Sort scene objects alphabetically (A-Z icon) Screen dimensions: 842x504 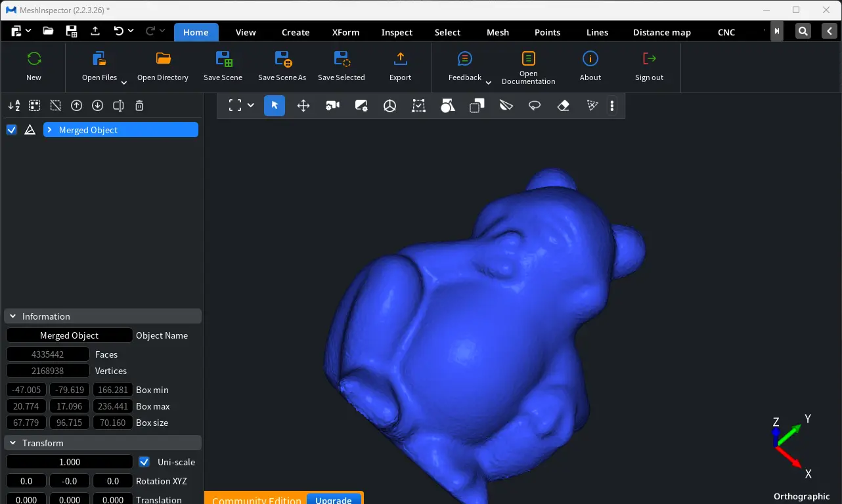(14, 106)
